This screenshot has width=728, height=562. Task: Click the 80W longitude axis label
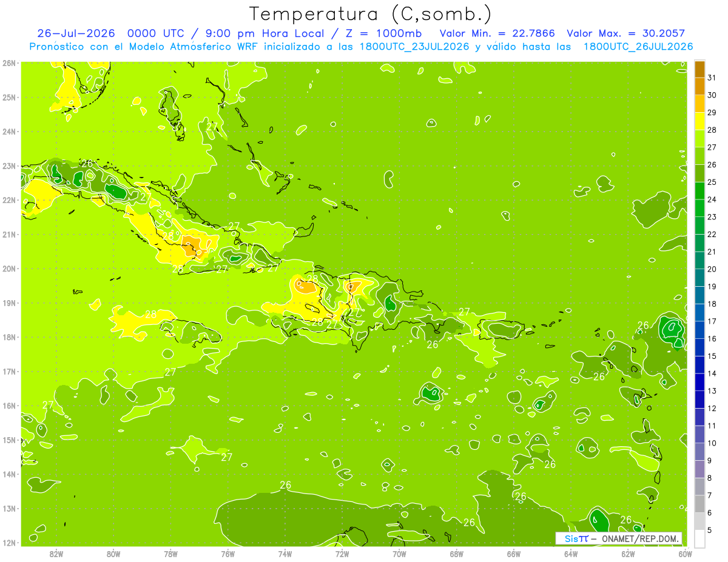tap(113, 554)
